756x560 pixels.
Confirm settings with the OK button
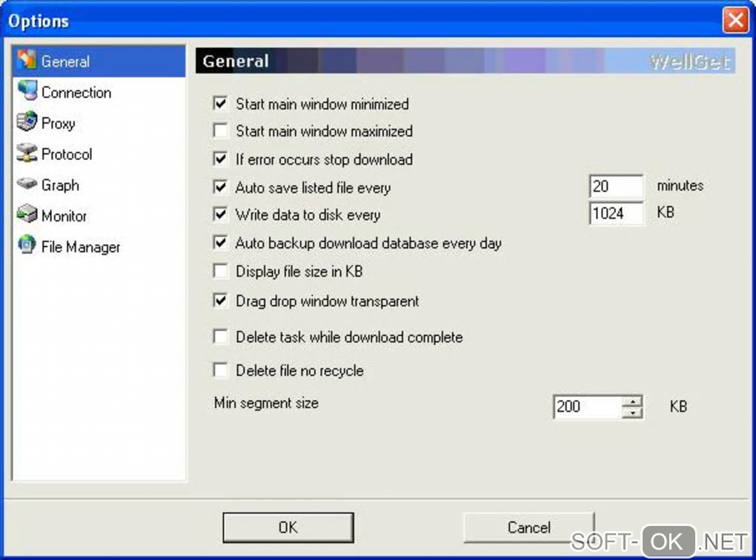pyautogui.click(x=288, y=527)
